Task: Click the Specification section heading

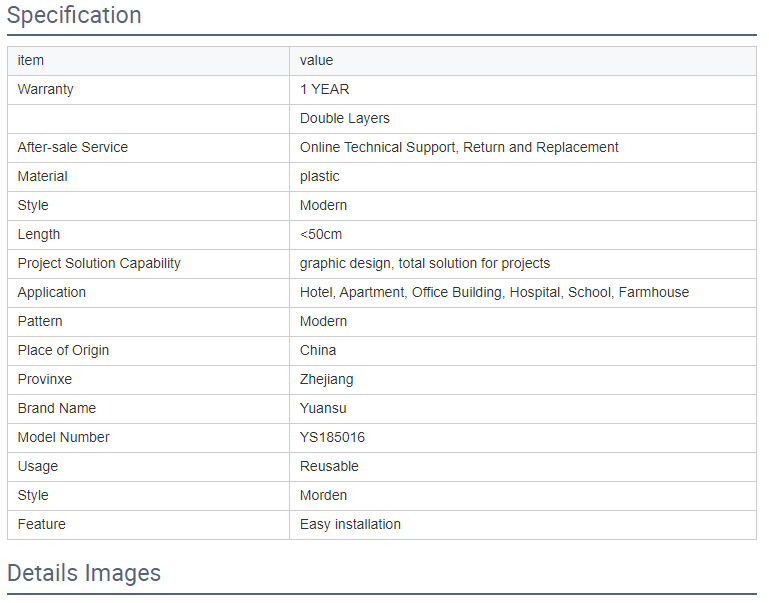Action: tap(74, 15)
